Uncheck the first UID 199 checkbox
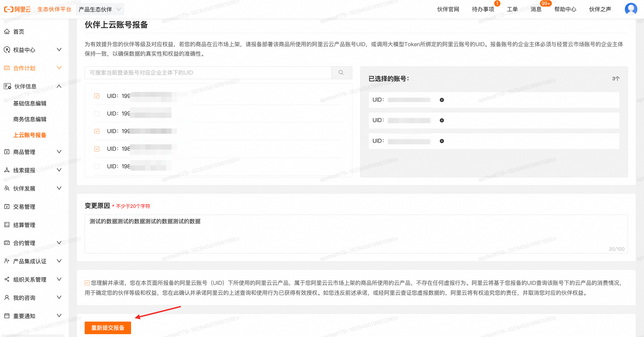Image resolution: width=644 pixels, height=337 pixels. [97, 96]
